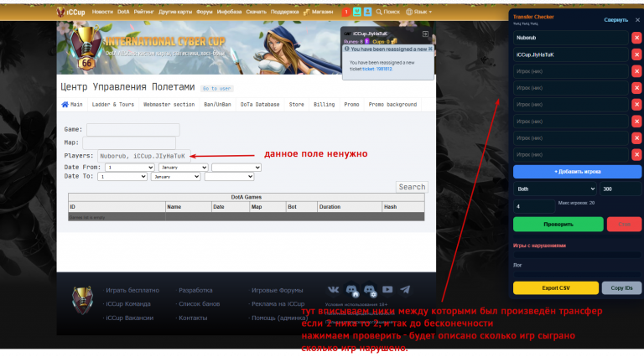644x357 pixels.
Task: Click the Свернуть collapse link
Action: coord(615,20)
